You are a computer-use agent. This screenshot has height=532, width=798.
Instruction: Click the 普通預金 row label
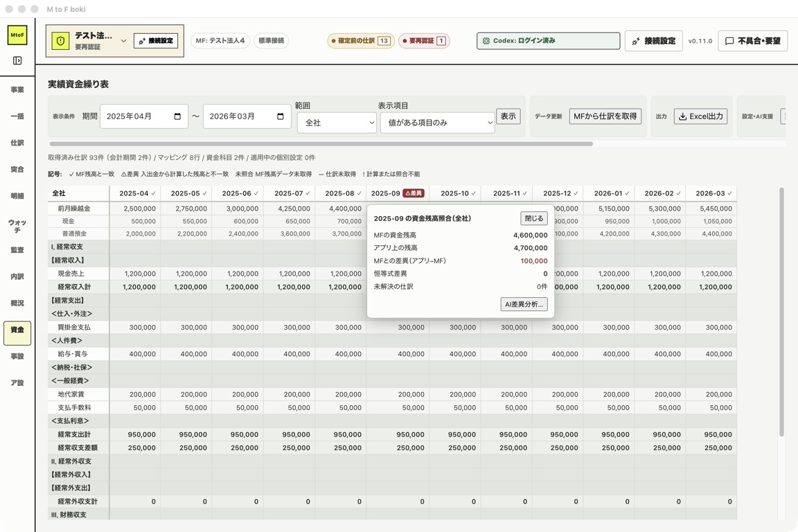tap(74, 233)
